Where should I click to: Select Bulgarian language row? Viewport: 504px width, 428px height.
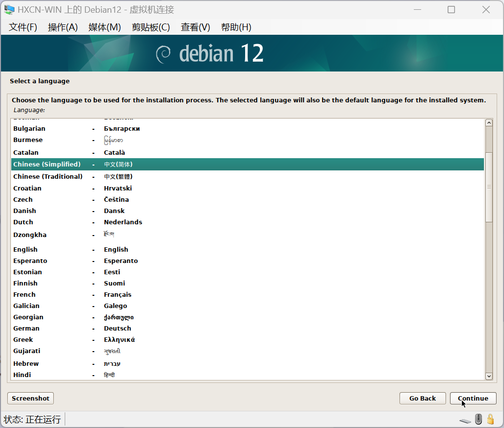248,128
